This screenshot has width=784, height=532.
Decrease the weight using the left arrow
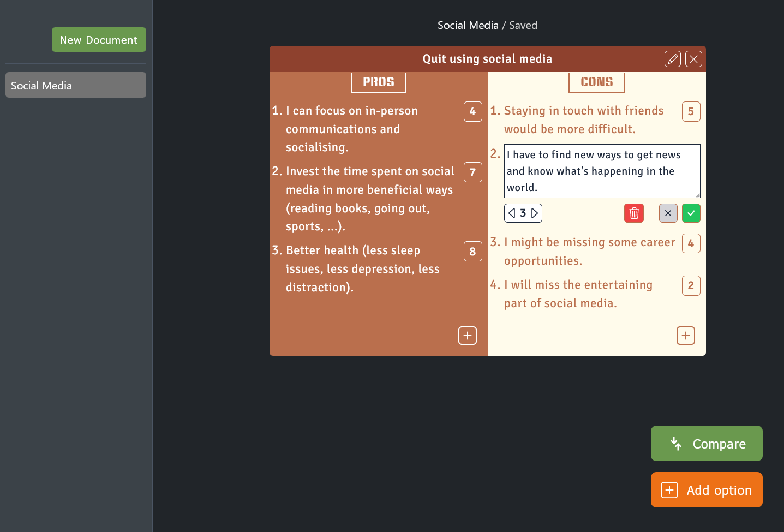pos(512,213)
